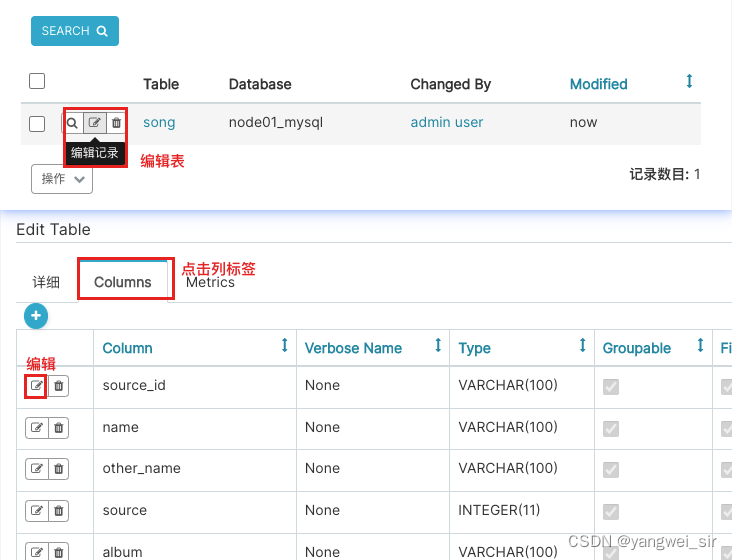Screen dimensions: 732x560
Task: Edit the album column
Action: pos(37,552)
